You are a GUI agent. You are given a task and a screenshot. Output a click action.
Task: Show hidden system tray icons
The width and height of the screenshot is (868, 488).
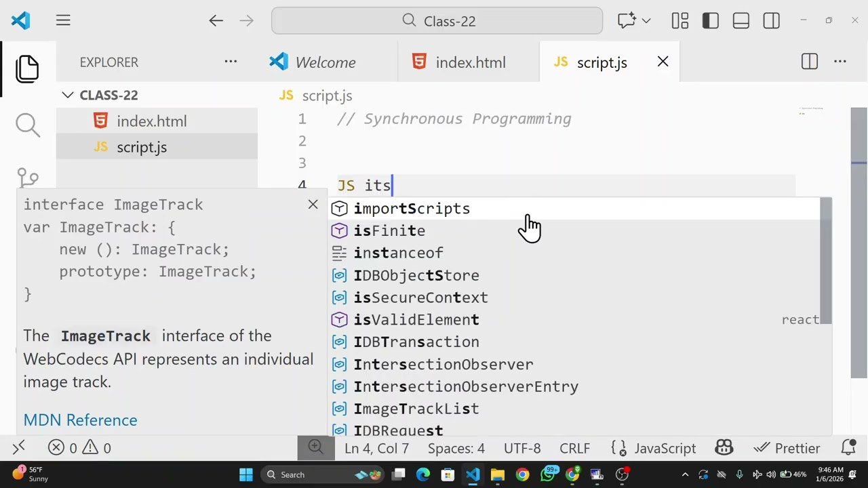(685, 474)
